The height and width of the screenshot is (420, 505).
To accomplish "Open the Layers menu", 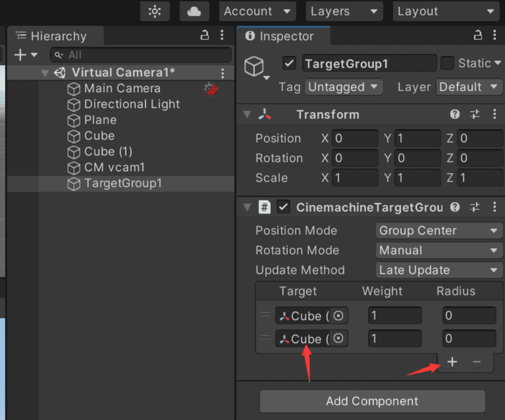I will point(343,11).
